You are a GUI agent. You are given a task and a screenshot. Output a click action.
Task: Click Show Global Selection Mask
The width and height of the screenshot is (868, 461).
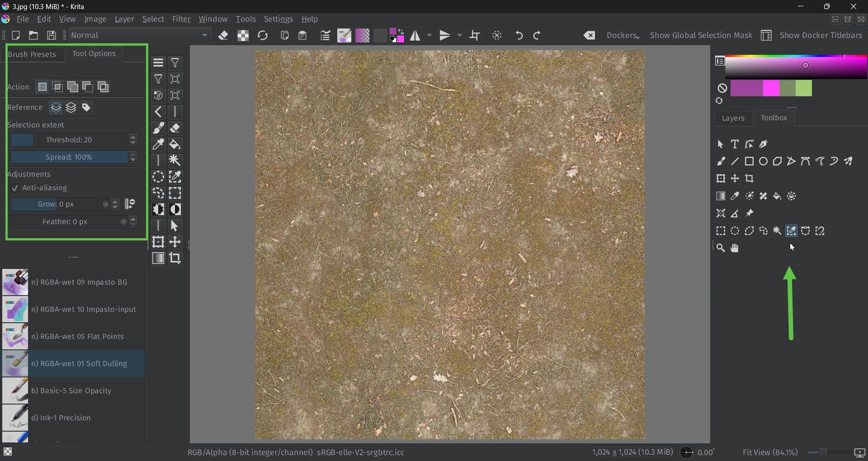701,35
